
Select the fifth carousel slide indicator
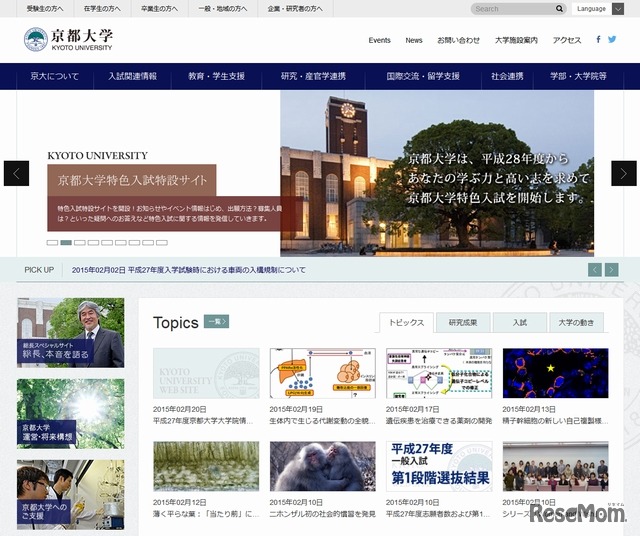coord(107,242)
